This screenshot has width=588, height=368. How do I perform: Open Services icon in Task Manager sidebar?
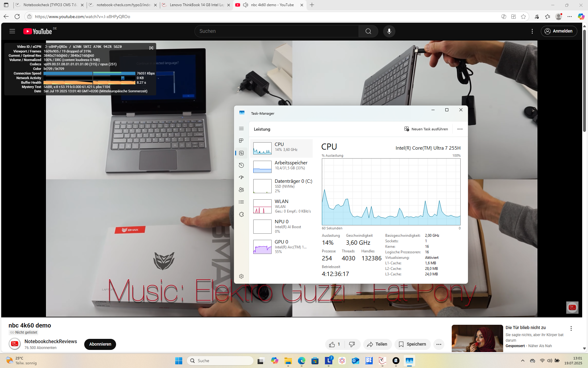[241, 214]
